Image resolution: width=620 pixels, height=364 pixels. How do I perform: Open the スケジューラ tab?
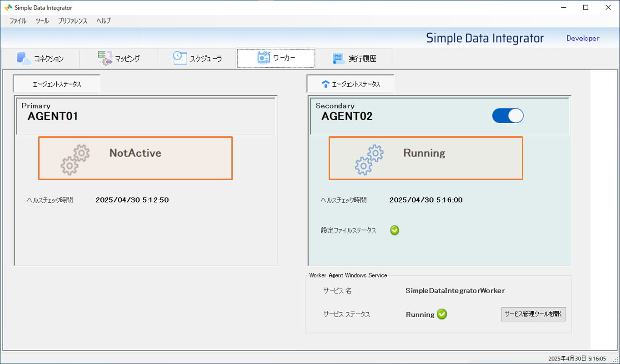pos(197,58)
